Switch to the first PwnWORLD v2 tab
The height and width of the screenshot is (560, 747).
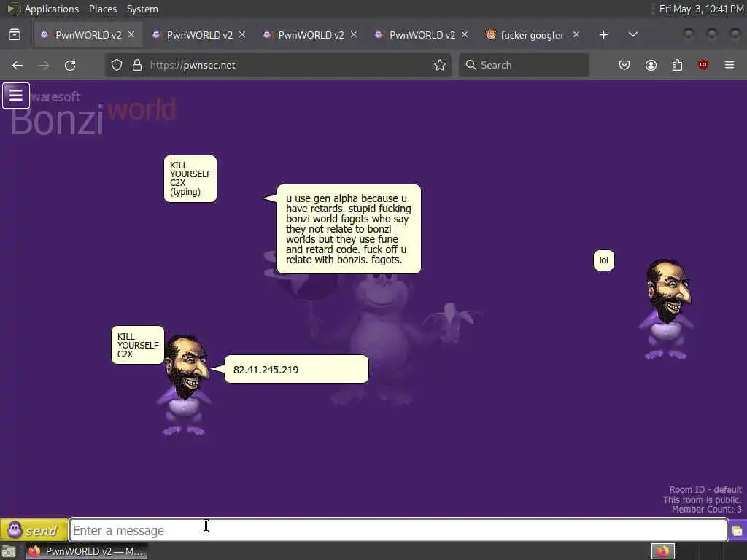[88, 35]
